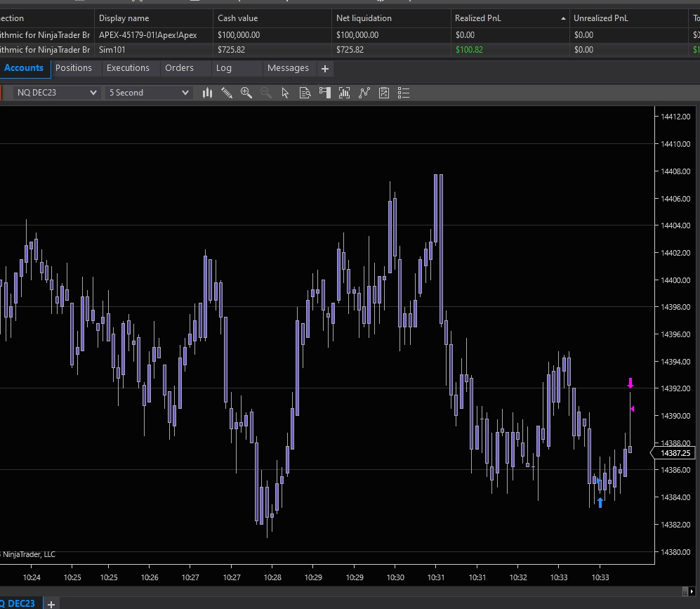Open the bar type chart style icon

[x=207, y=93]
